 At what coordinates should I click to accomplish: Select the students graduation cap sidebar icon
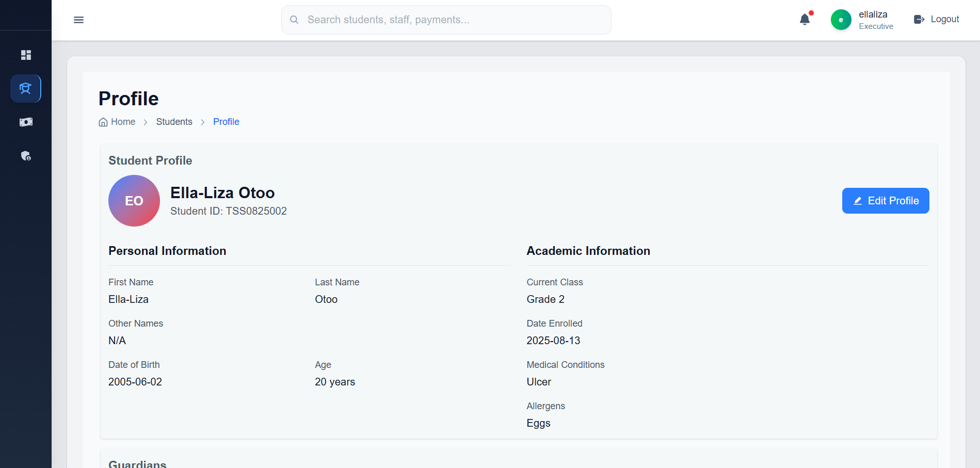tap(26, 88)
